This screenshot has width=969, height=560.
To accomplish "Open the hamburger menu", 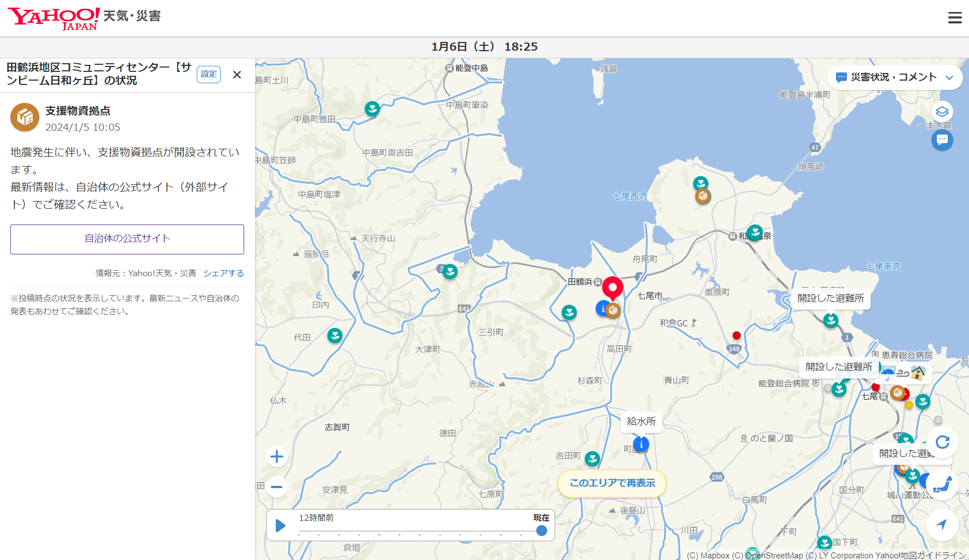I will coord(955,18).
